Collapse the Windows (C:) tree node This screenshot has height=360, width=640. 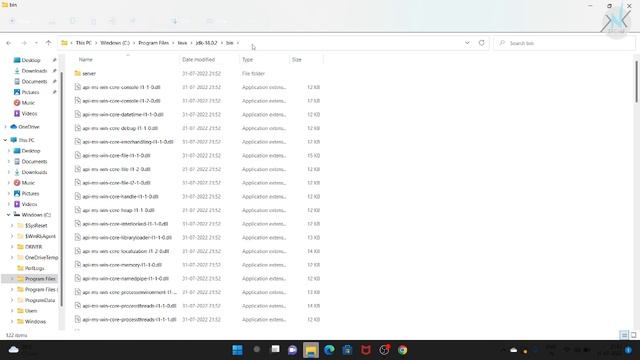coord(9,215)
